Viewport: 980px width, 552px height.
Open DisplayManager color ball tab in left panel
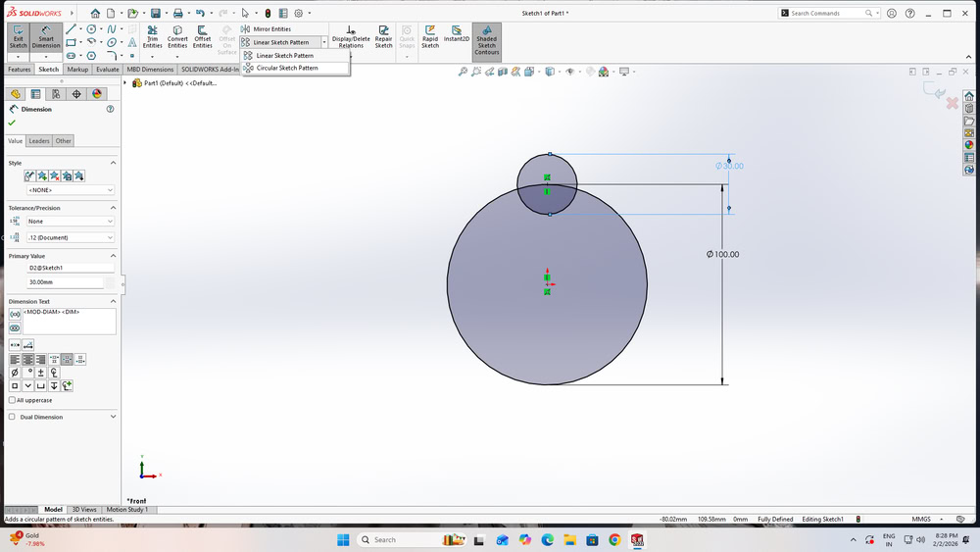(x=97, y=94)
